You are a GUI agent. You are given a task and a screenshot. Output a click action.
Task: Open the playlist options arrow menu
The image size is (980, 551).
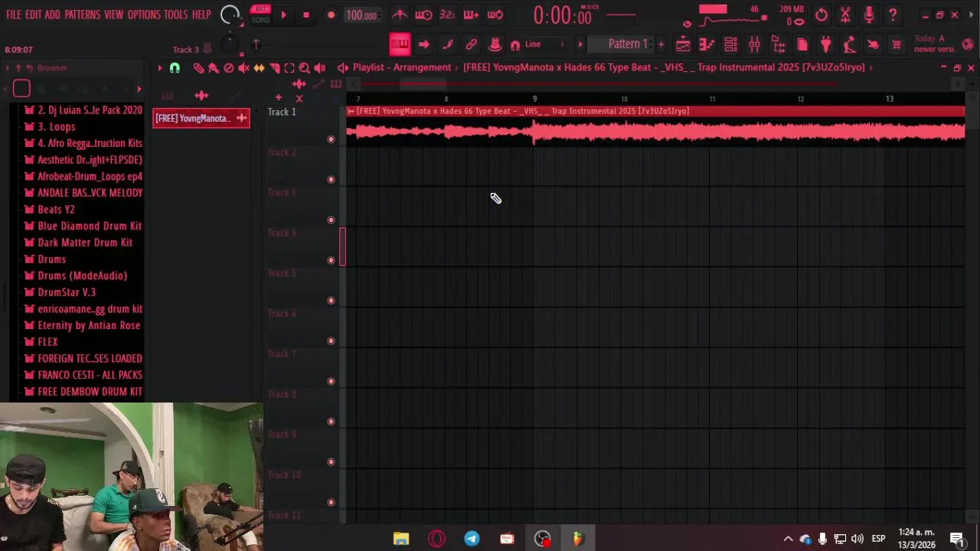[160, 68]
